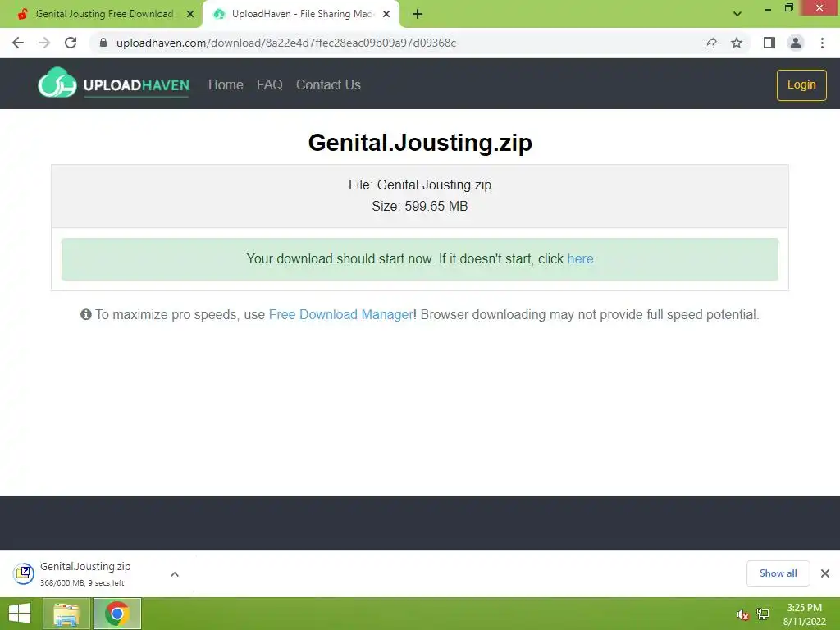This screenshot has height=630, width=840.
Task: Restore down the Chrome window
Action: pyautogui.click(x=788, y=8)
